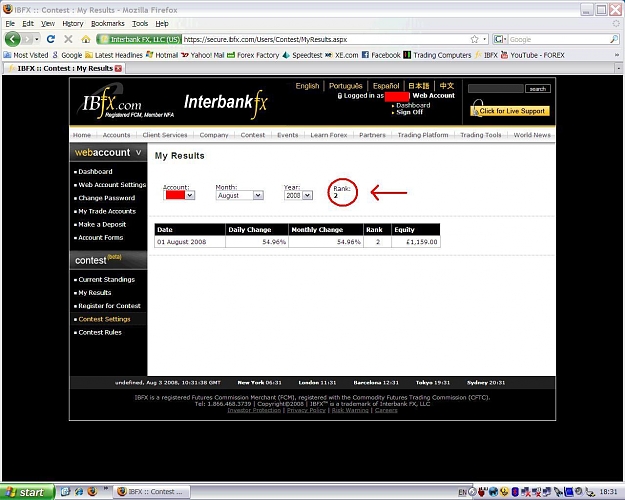Viewport: 625px width, 500px height.
Task: Open the Forex Factory bookmark
Action: coord(253,55)
